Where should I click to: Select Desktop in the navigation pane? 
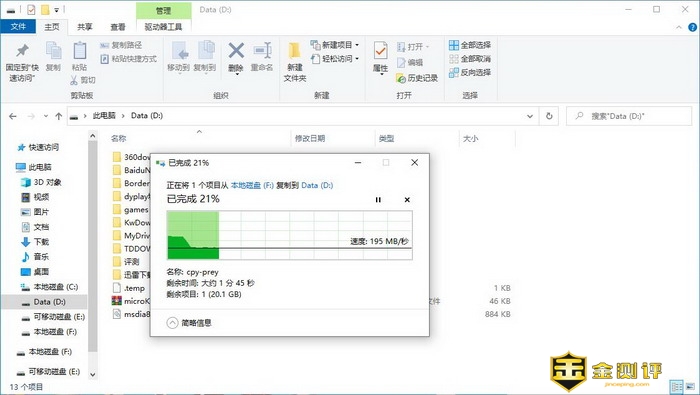click(35, 271)
